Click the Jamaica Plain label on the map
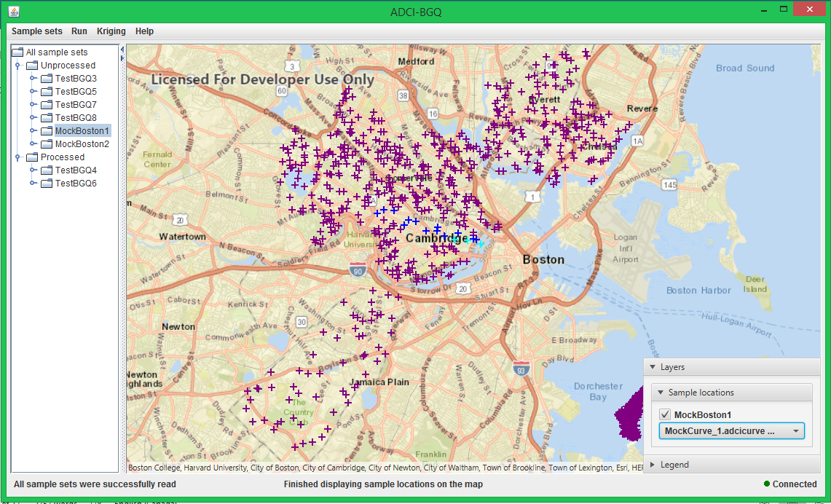This screenshot has height=504, width=831. coord(379,382)
